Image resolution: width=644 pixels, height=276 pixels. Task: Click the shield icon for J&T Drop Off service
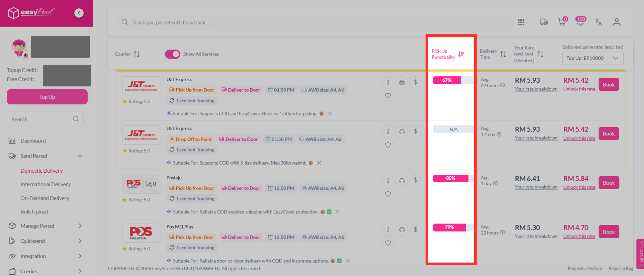point(388,145)
